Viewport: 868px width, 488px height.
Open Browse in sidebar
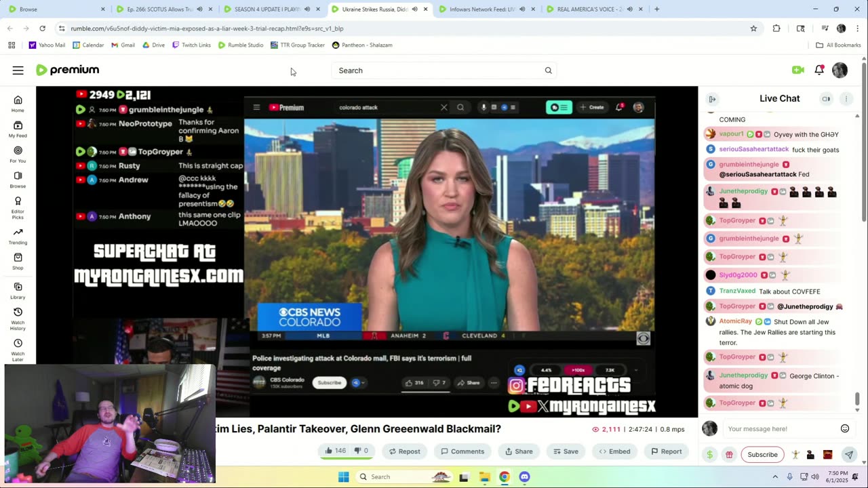(x=18, y=179)
